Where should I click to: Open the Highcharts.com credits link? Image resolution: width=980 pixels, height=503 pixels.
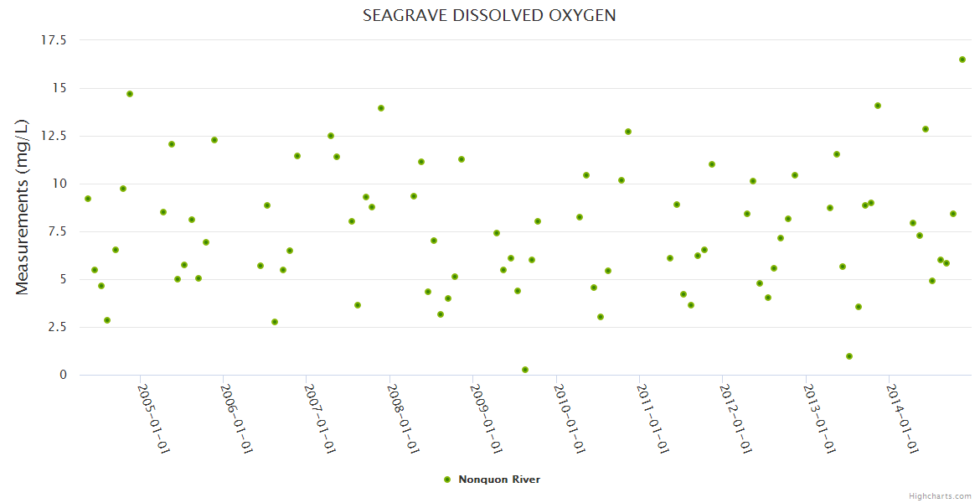(x=940, y=495)
